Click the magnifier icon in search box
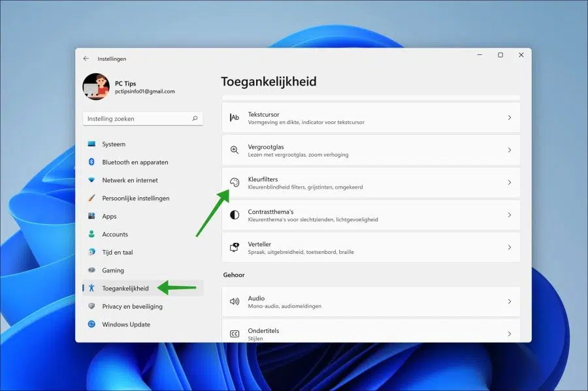Image resolution: width=588 pixels, height=391 pixels. click(x=195, y=118)
